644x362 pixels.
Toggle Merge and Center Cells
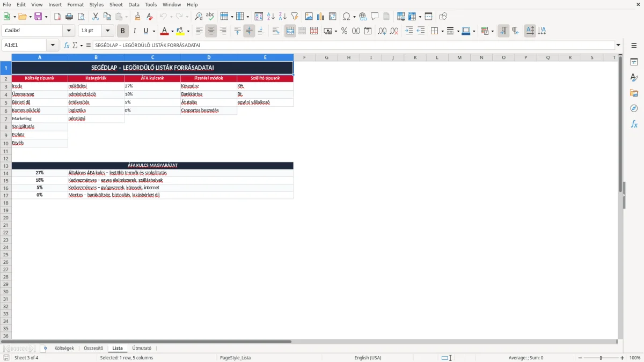290,31
